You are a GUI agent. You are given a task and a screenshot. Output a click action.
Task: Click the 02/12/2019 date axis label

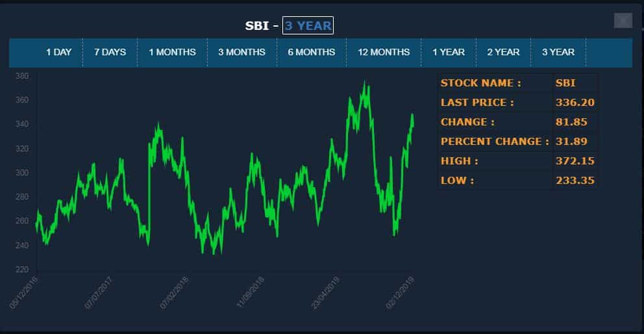click(400, 293)
